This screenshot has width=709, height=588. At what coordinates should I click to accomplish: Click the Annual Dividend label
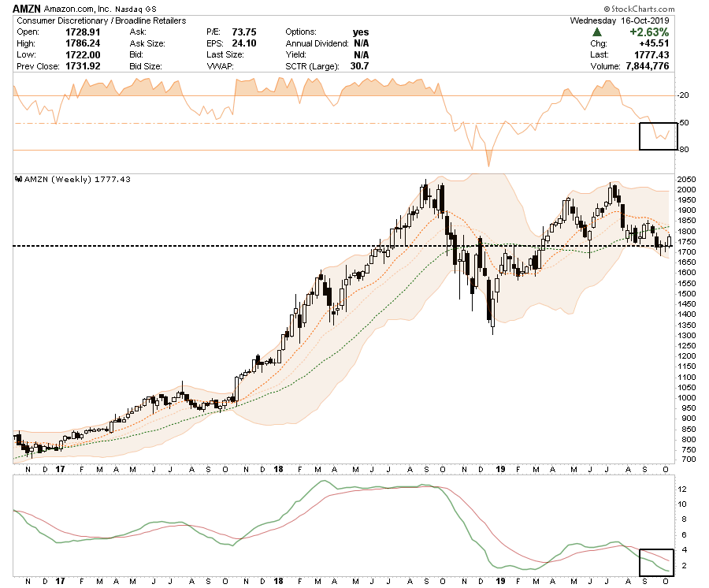pos(317,43)
